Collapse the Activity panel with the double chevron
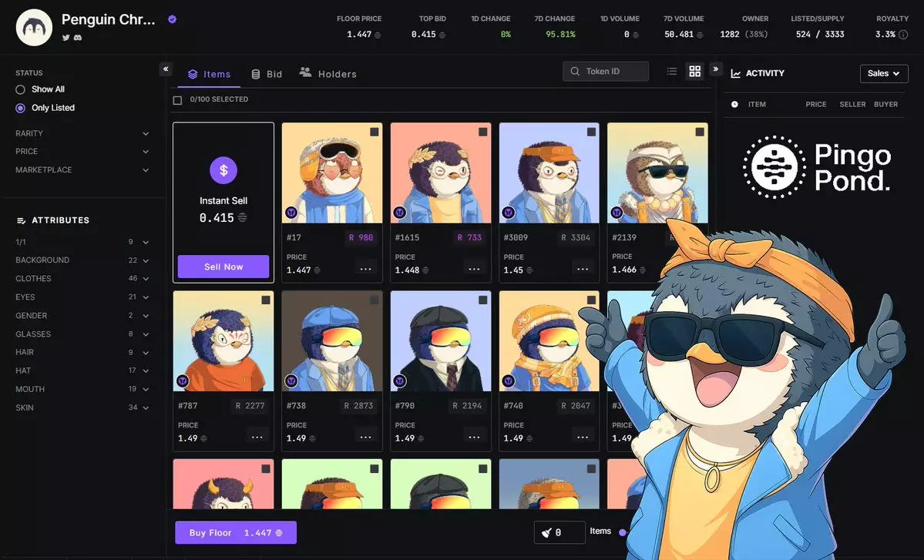The width and height of the screenshot is (924, 560). coord(715,69)
